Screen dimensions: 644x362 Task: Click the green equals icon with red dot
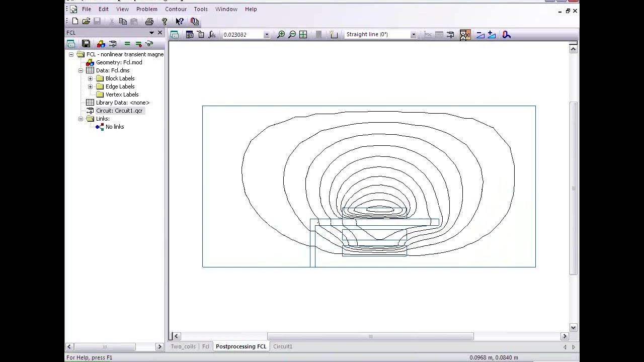point(138,44)
